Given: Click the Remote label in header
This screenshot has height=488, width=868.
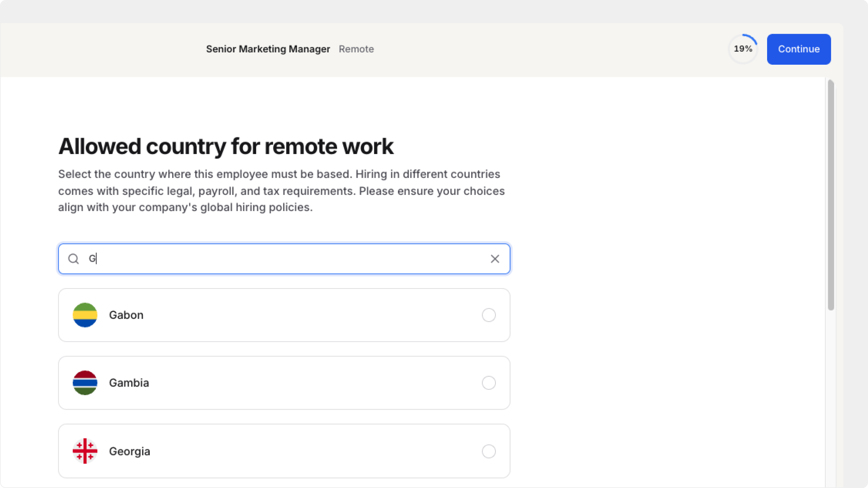Looking at the screenshot, I should click(356, 49).
